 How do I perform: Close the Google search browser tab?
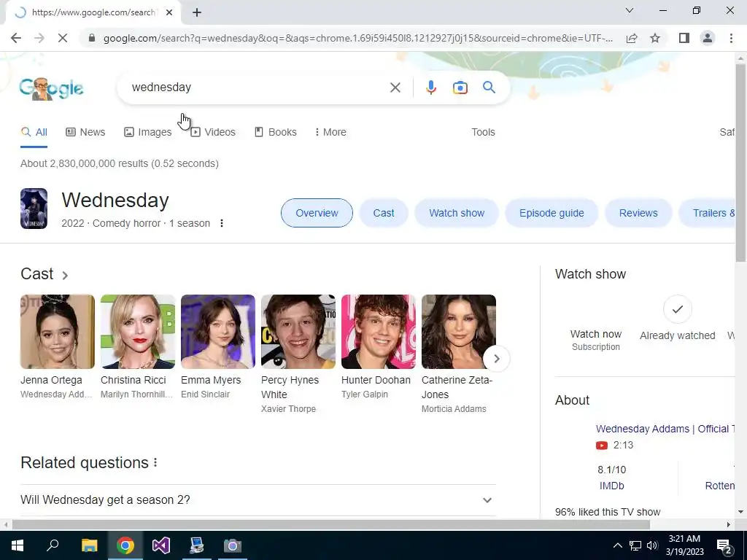(x=169, y=13)
